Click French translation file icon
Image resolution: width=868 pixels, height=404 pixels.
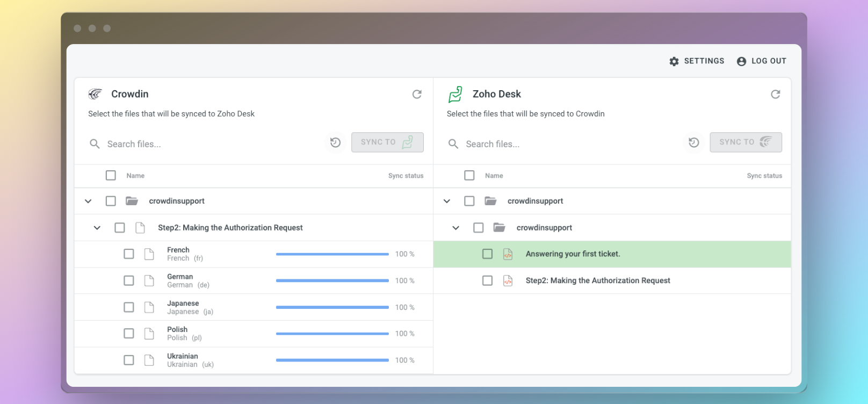[149, 254]
